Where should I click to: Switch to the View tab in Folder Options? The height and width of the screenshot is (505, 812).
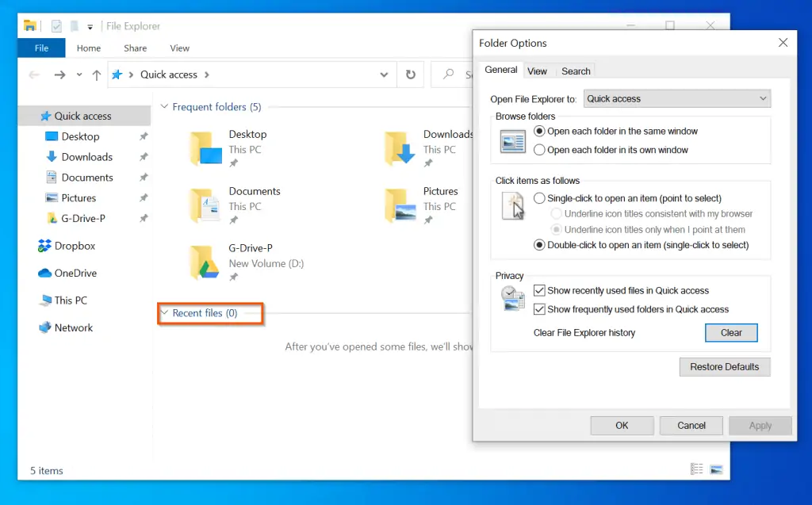(x=538, y=71)
